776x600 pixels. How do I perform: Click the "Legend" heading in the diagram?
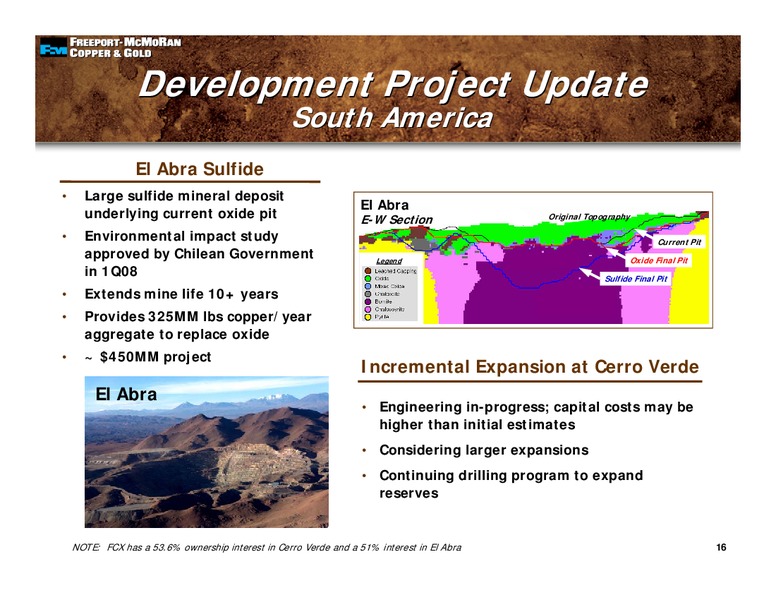(x=389, y=261)
